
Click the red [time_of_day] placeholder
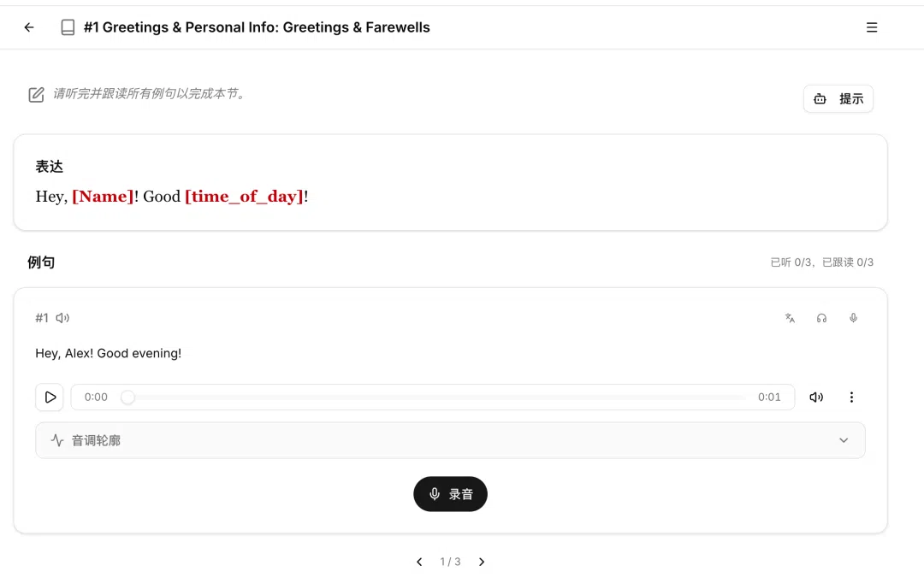tap(244, 197)
